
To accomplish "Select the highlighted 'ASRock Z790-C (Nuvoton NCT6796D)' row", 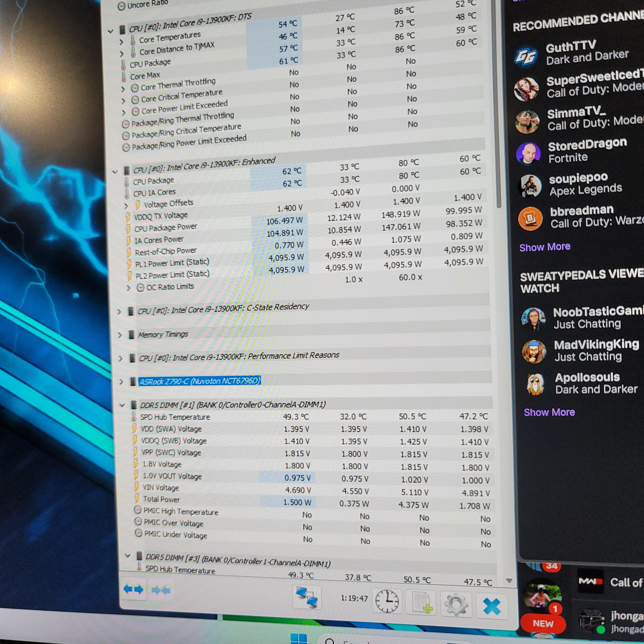I will [x=200, y=381].
